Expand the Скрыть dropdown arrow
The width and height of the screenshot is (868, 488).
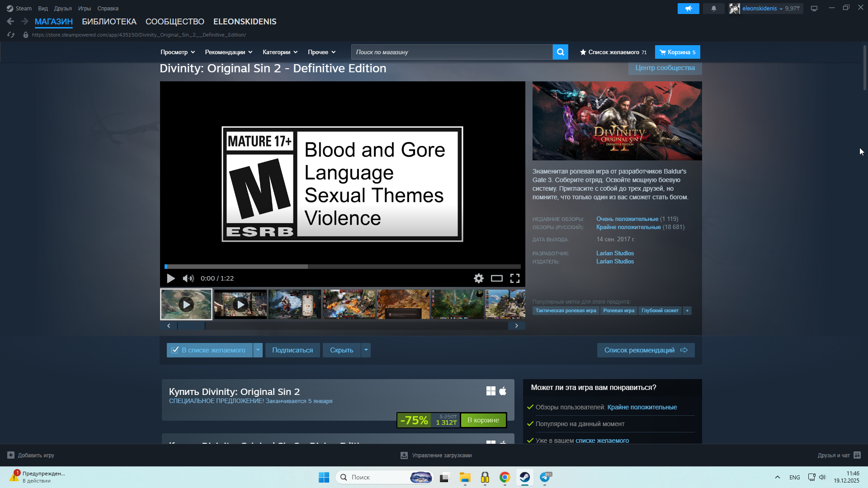tap(366, 350)
